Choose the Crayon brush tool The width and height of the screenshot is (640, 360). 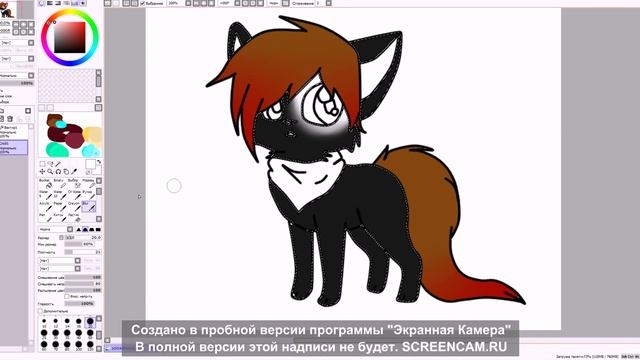74,206
